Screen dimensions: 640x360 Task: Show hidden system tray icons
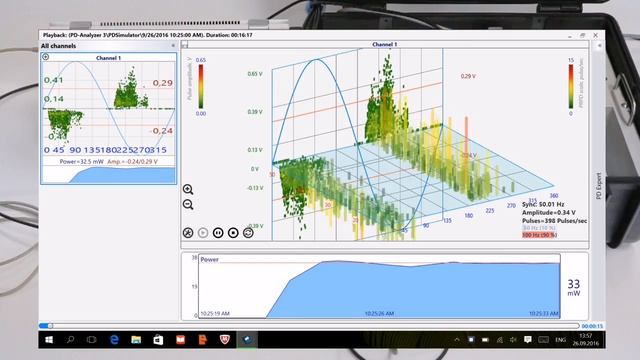point(457,340)
